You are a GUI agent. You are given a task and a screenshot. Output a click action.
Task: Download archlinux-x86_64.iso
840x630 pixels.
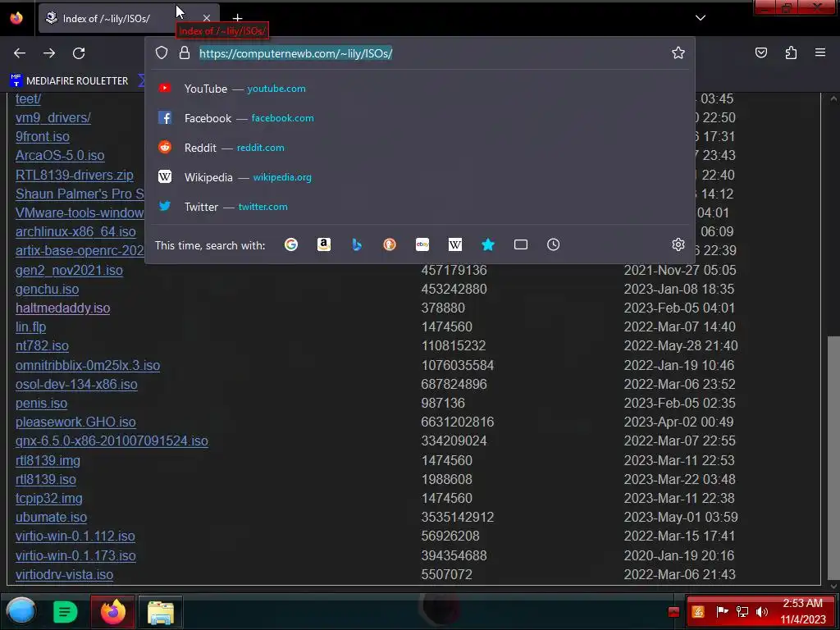click(x=75, y=231)
